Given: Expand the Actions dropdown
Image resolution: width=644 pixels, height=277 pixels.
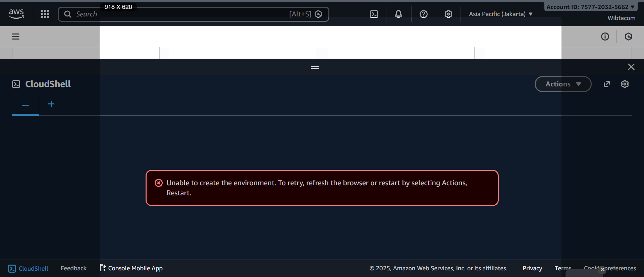Looking at the screenshot, I should point(563,84).
